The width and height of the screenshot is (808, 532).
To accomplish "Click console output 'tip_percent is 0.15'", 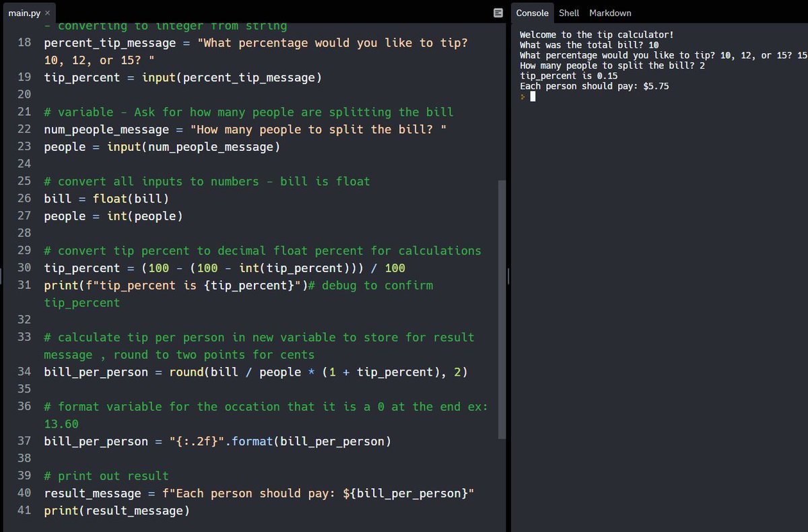I will (x=568, y=76).
